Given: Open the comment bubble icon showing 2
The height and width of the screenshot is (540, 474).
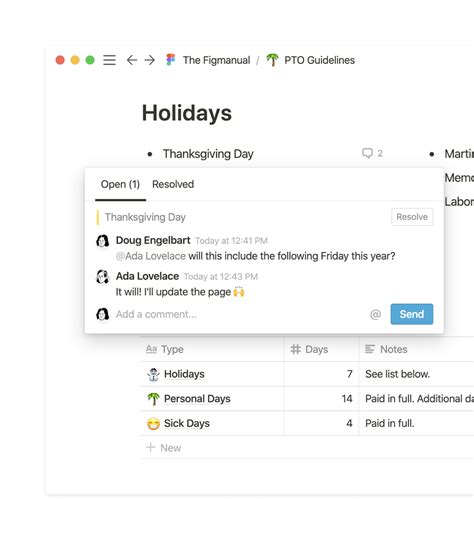Looking at the screenshot, I should (372, 153).
